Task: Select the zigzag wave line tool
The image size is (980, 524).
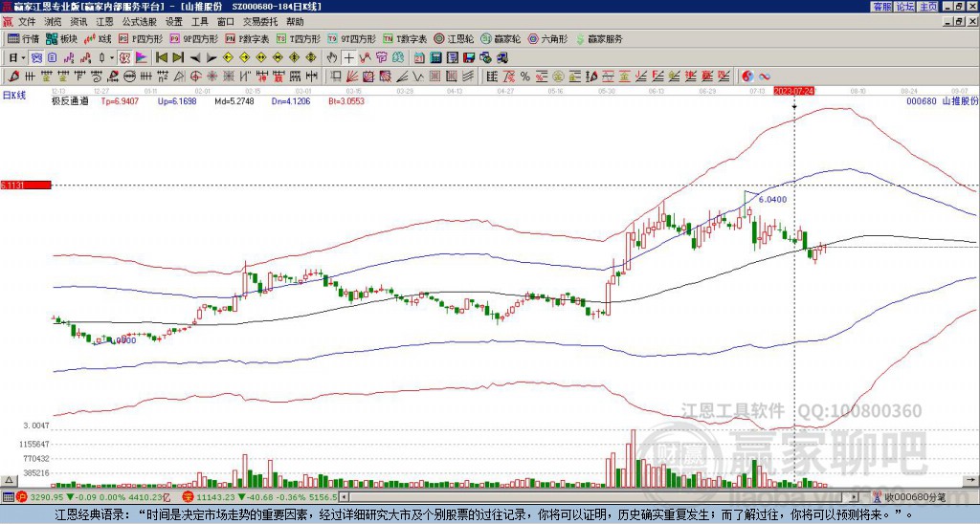Action: click(x=417, y=76)
